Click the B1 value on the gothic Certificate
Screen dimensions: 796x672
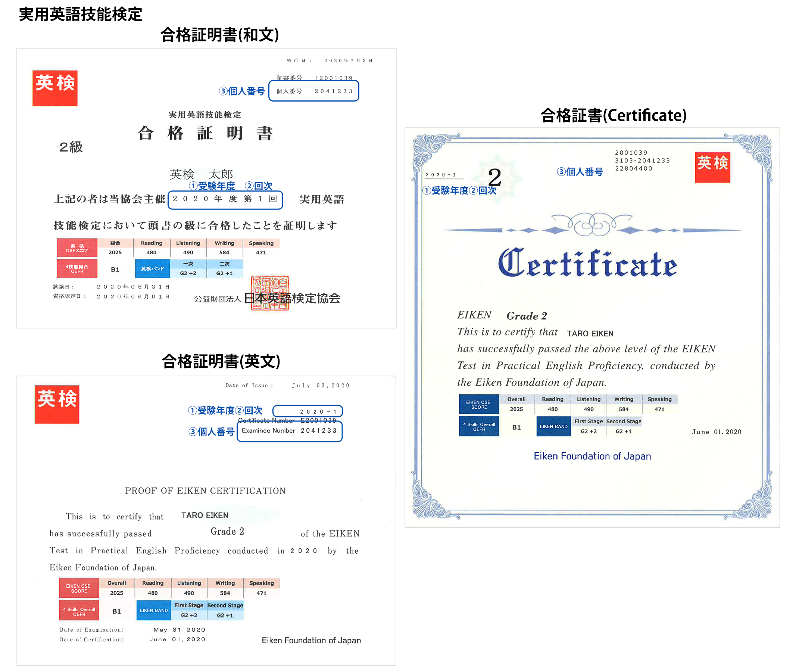point(516,427)
